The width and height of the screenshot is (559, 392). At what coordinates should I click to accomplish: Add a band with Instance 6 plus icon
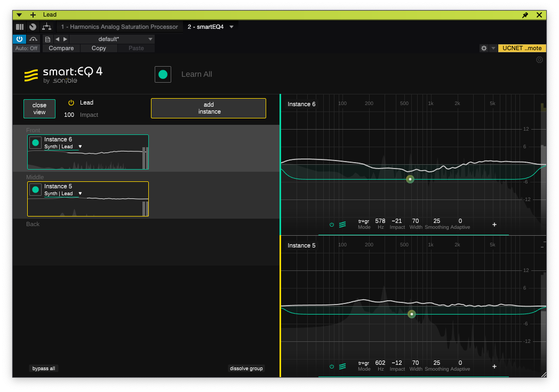tap(494, 225)
